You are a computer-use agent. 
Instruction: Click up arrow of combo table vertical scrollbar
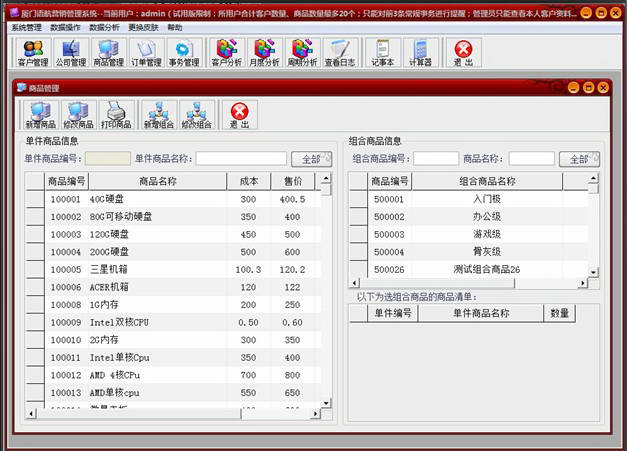tap(593, 178)
